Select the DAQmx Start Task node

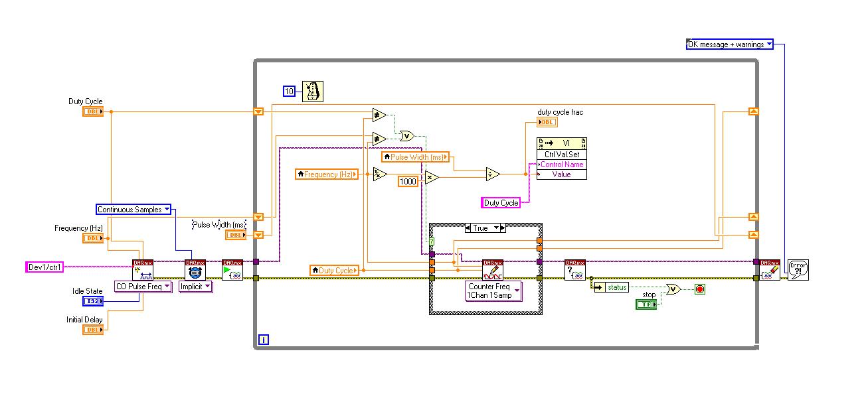pos(232,269)
